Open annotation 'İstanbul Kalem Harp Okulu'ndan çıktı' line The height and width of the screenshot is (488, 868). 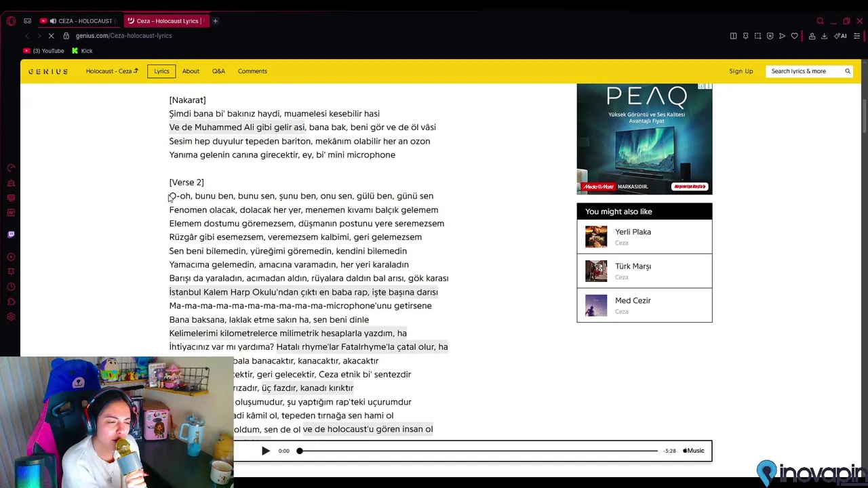pos(303,292)
